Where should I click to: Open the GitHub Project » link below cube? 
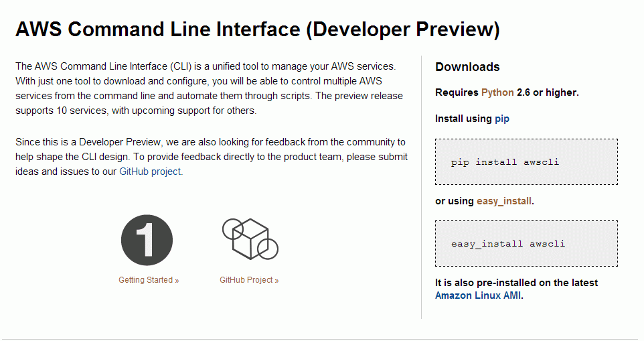click(x=249, y=280)
